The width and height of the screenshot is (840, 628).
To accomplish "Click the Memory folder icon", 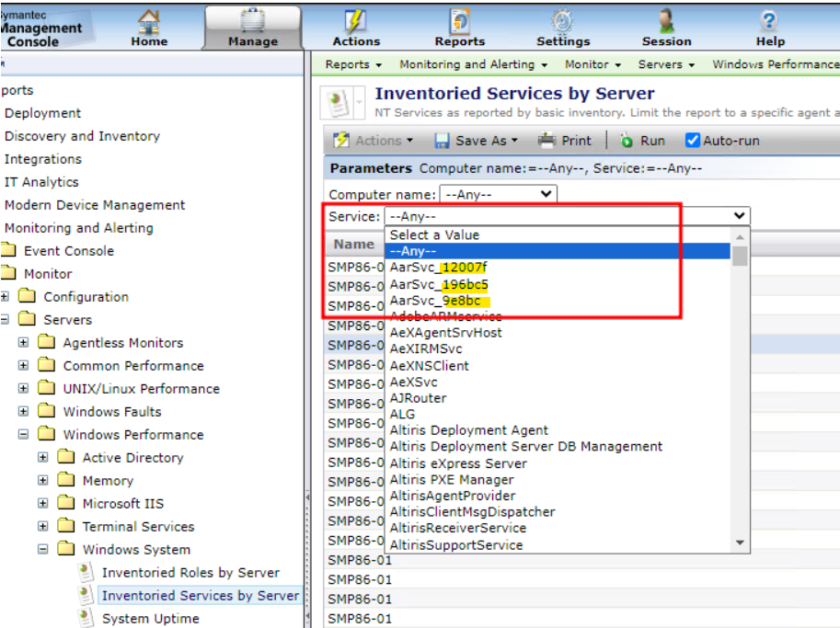I will (66, 480).
